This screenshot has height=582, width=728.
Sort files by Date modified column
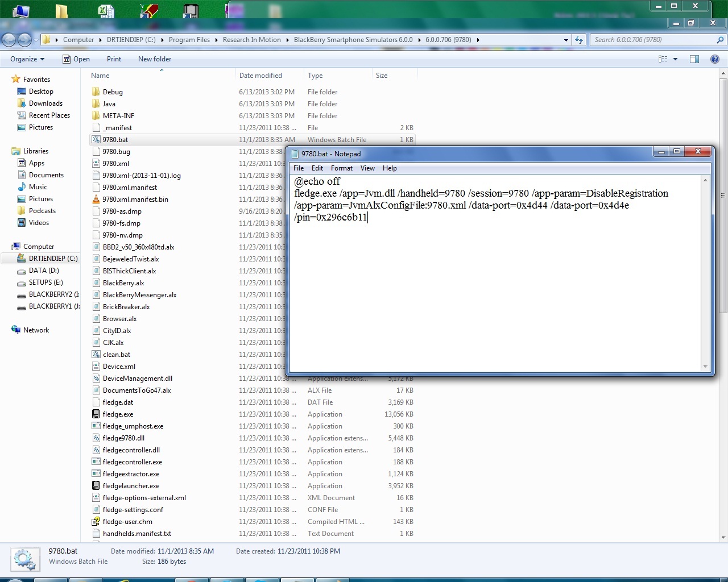click(x=270, y=76)
